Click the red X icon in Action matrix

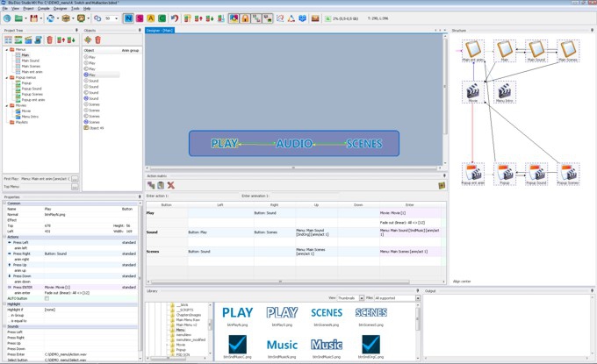(171, 185)
